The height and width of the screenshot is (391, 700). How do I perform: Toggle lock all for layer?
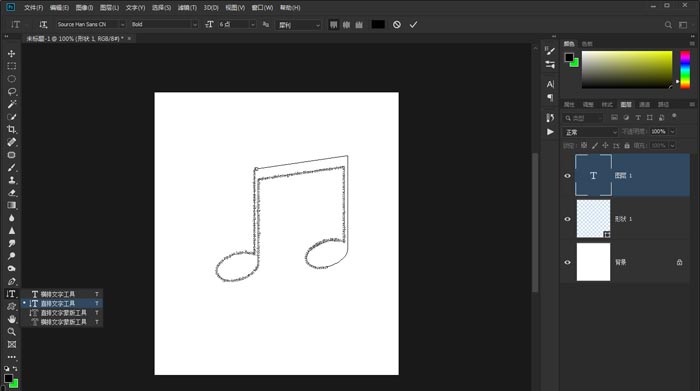tap(627, 146)
